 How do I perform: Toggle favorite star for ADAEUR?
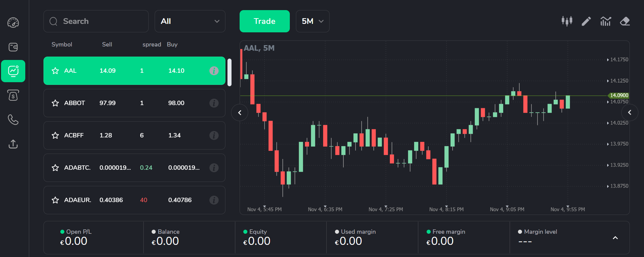pos(55,200)
